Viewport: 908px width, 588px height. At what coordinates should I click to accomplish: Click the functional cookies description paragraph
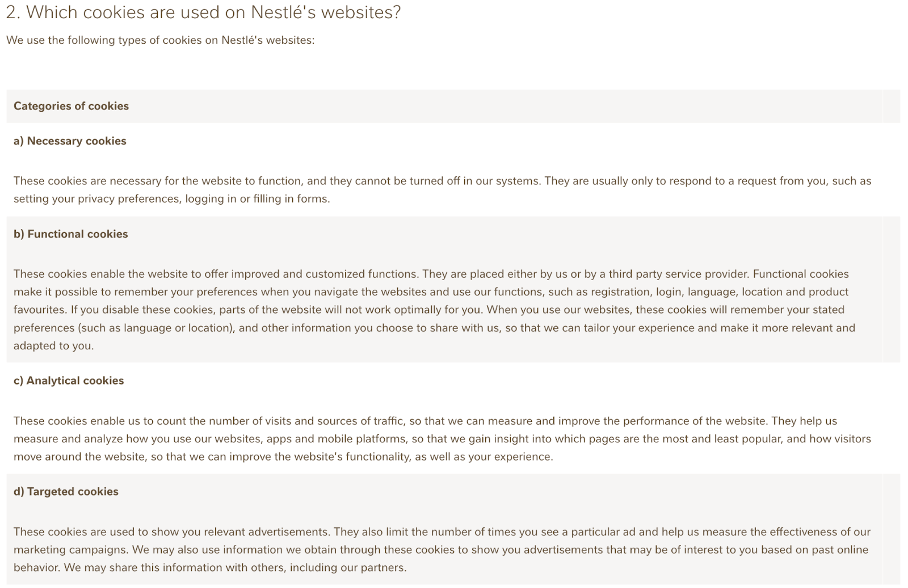point(434,310)
